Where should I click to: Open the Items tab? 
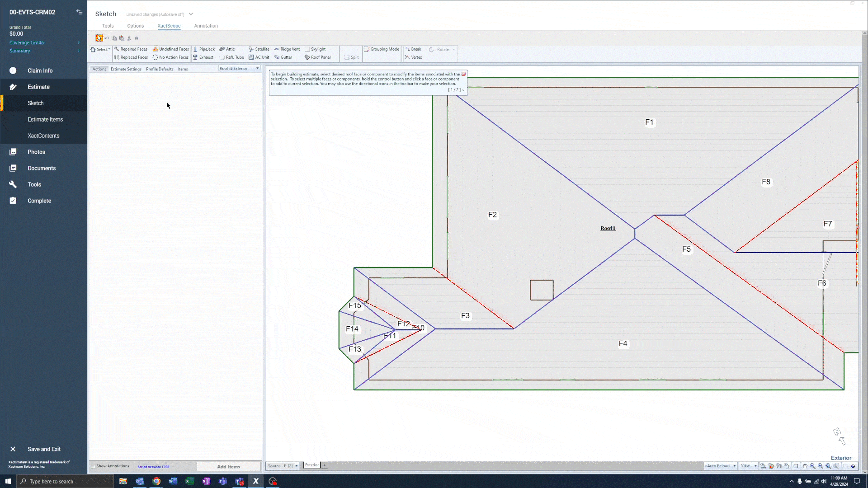point(183,69)
